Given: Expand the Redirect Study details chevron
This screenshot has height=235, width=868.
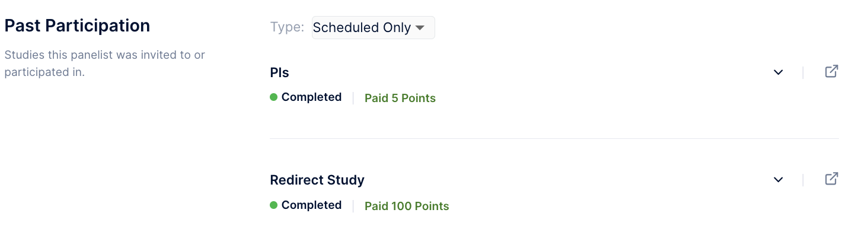Looking at the screenshot, I should (x=778, y=180).
